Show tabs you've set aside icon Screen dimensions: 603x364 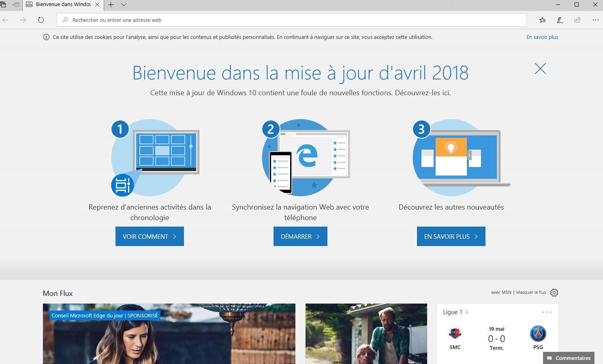click(3, 4)
